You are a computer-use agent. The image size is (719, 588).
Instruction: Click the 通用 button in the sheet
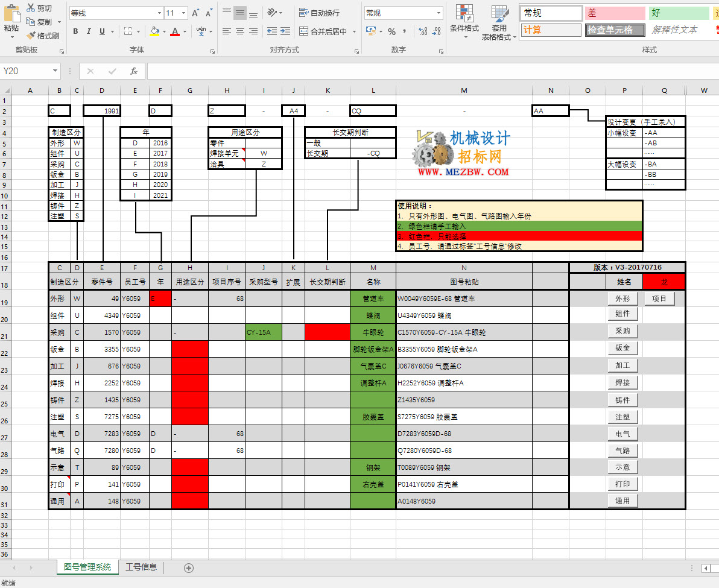click(x=622, y=501)
